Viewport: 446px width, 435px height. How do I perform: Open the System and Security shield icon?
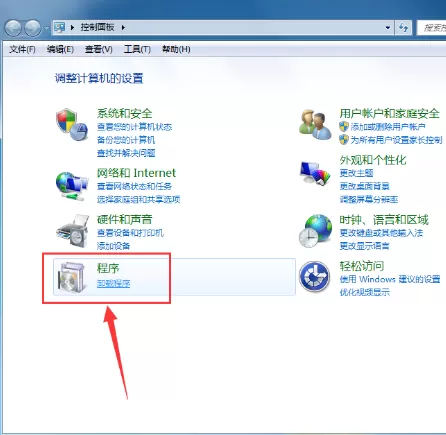tap(72, 124)
